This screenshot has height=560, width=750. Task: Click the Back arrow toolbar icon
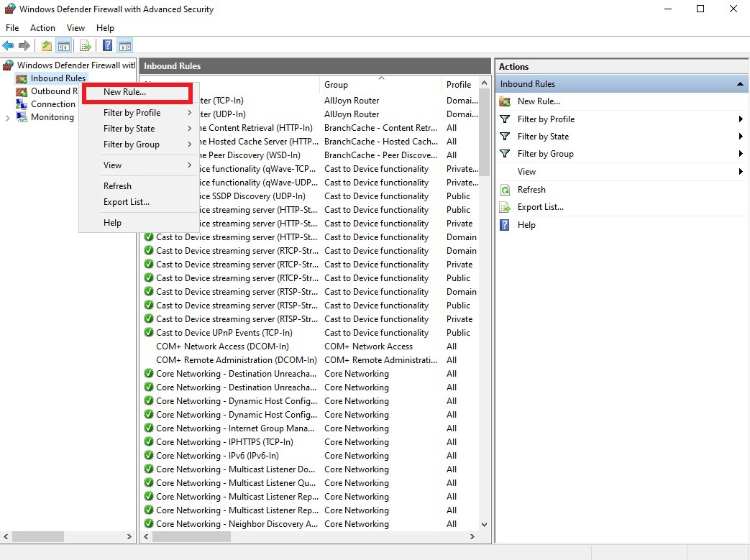tap(8, 46)
